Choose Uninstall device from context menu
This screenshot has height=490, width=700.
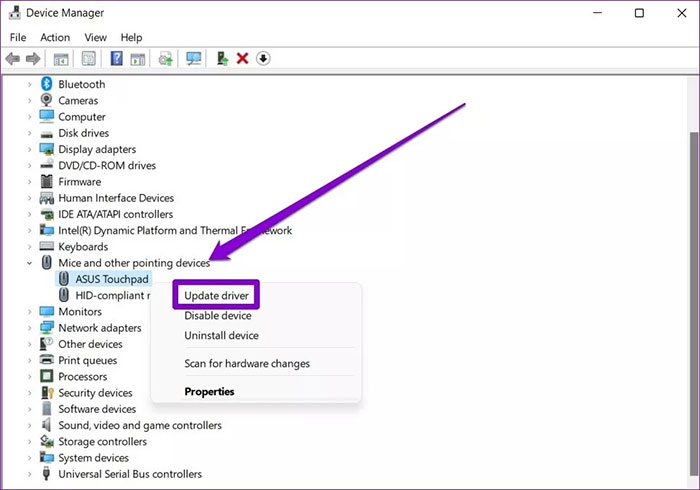point(221,336)
